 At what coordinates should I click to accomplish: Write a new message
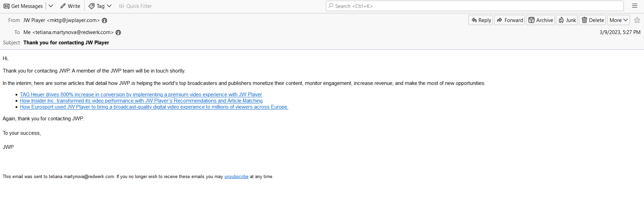[x=70, y=6]
